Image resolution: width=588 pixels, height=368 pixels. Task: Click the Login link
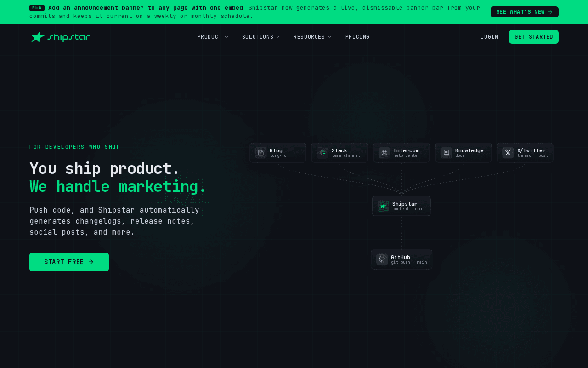[489, 37]
